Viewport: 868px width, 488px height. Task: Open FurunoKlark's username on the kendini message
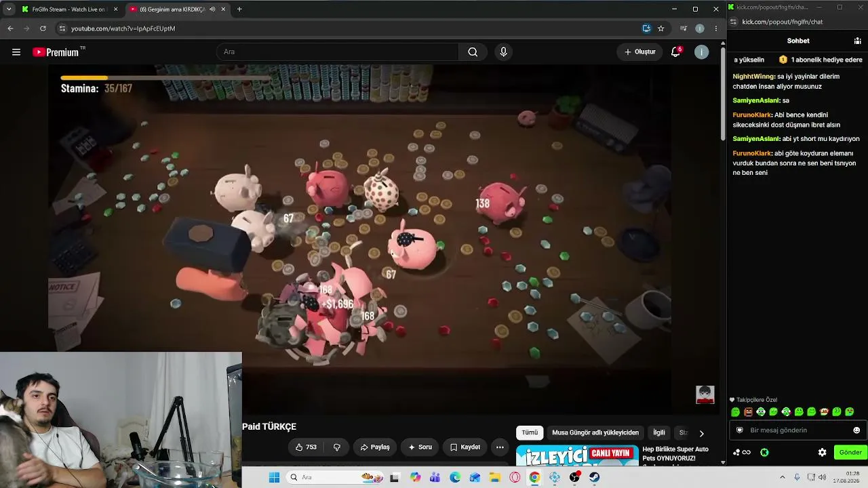[x=752, y=115]
